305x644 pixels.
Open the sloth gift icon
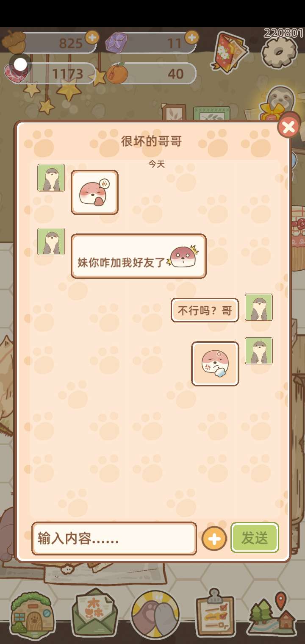pyautogui.click(x=277, y=104)
